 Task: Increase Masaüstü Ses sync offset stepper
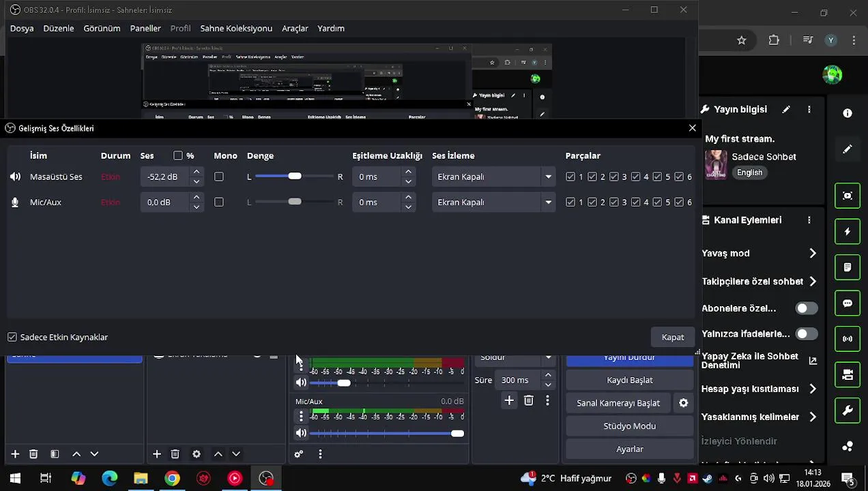click(408, 172)
